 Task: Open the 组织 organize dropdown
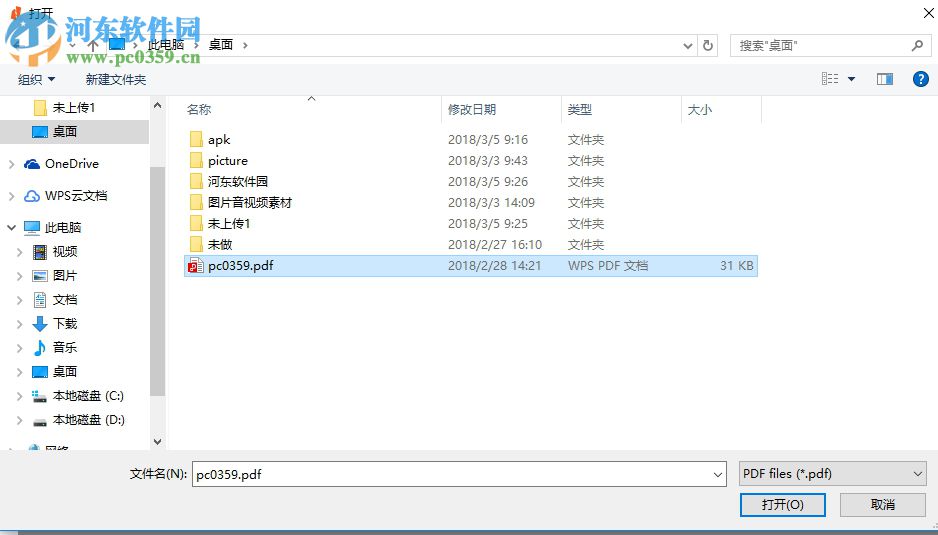[x=36, y=80]
